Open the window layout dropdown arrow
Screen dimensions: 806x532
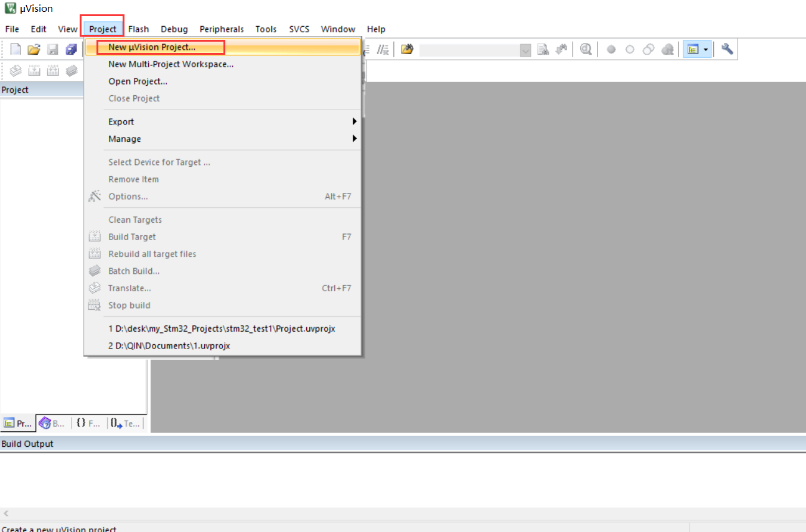pos(706,49)
